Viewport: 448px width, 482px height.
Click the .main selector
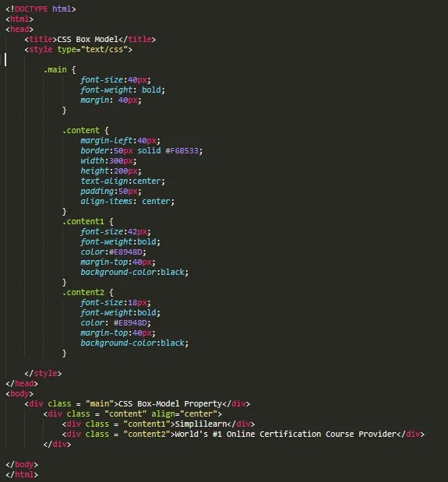(x=55, y=70)
